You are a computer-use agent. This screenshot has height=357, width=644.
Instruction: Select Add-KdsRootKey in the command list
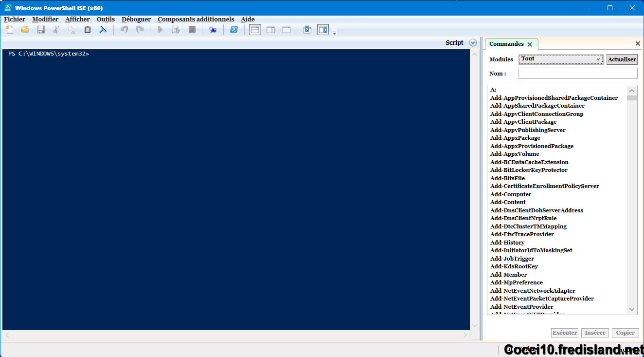(x=514, y=266)
